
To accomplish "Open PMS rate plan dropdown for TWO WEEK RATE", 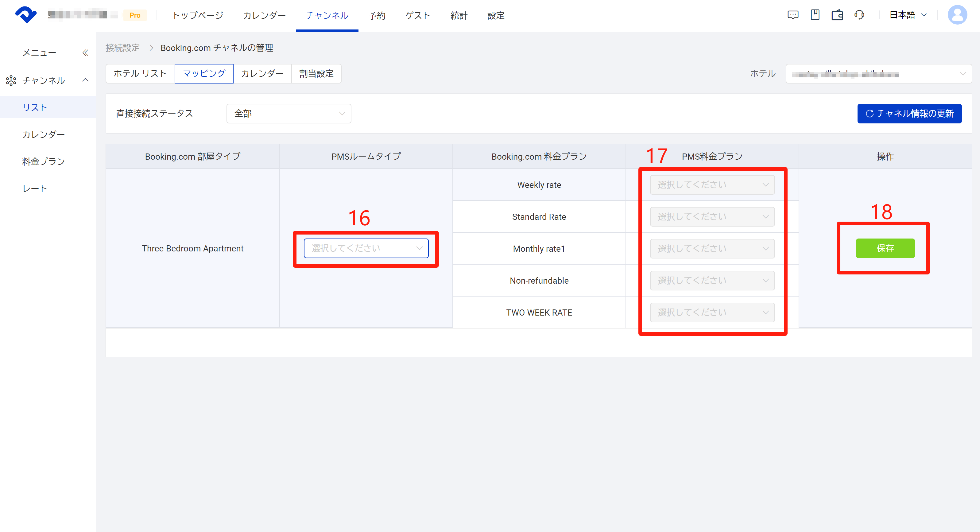I will point(712,313).
